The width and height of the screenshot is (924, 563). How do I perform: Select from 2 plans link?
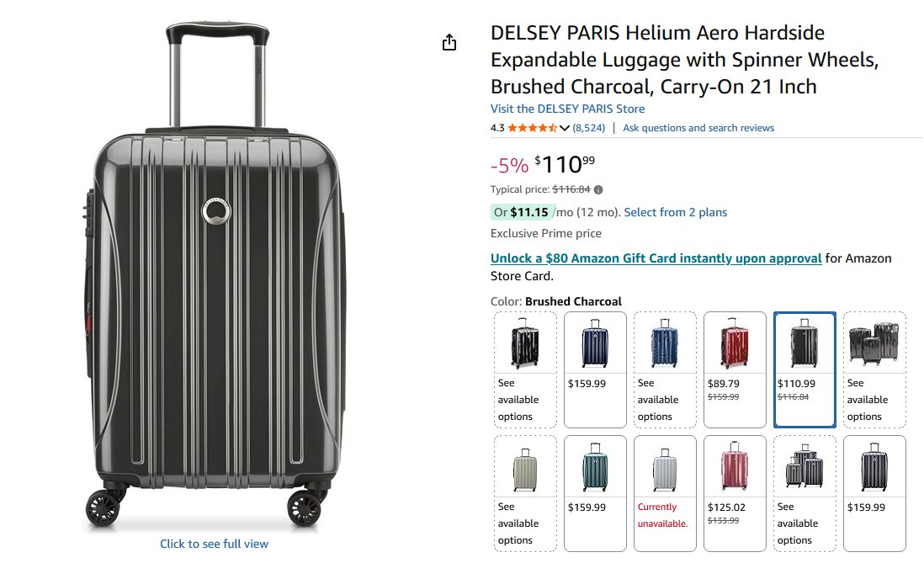tap(675, 212)
